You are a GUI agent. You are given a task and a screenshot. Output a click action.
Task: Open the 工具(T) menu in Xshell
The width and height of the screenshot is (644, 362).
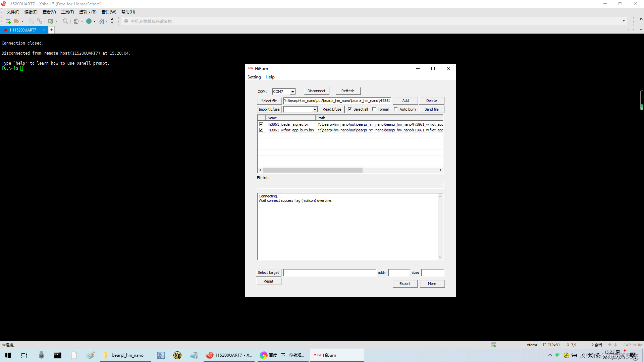pos(67,12)
